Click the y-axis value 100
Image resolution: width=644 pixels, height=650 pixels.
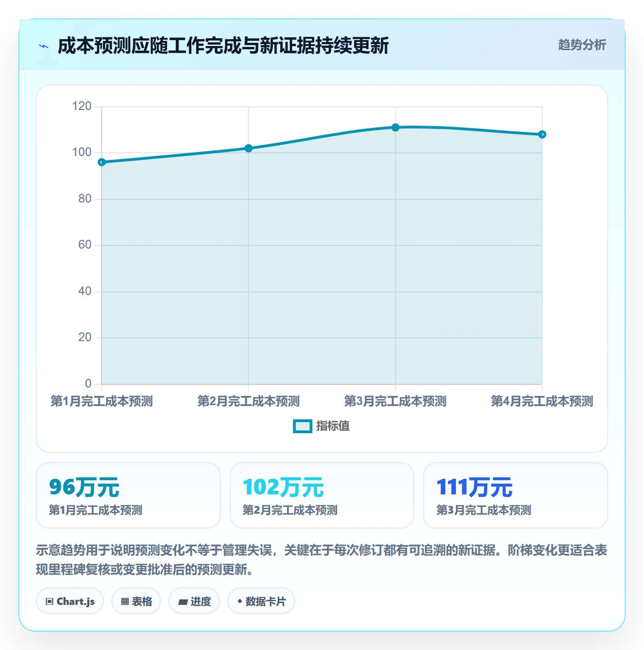[x=82, y=152]
